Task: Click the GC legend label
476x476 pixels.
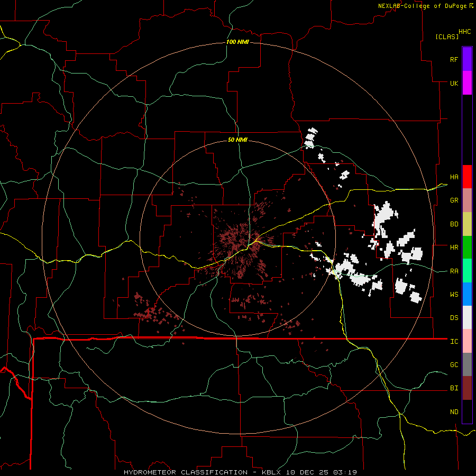Action: (454, 365)
